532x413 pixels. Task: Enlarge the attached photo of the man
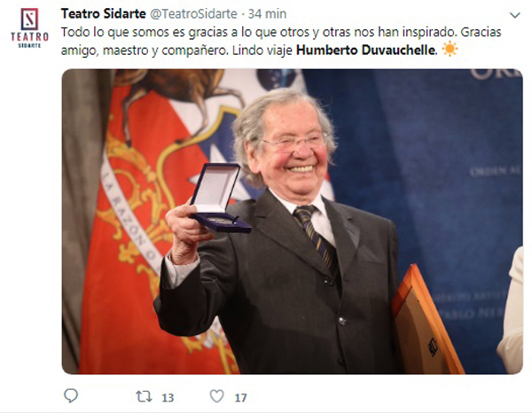click(x=292, y=222)
